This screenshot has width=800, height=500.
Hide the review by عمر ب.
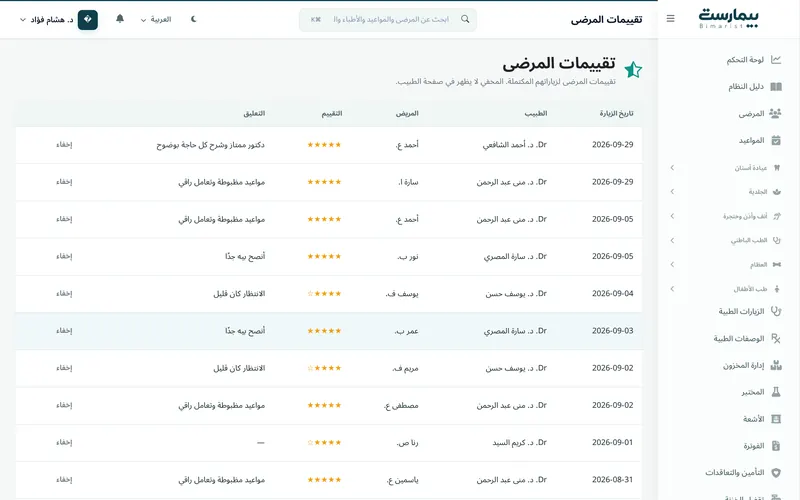[x=64, y=331]
